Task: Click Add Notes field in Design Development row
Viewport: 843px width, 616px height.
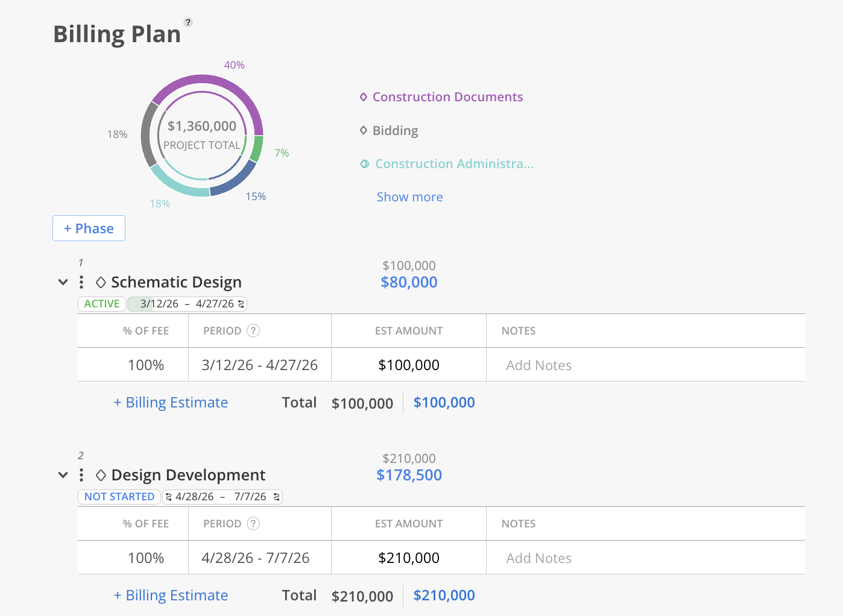Action: [538, 558]
